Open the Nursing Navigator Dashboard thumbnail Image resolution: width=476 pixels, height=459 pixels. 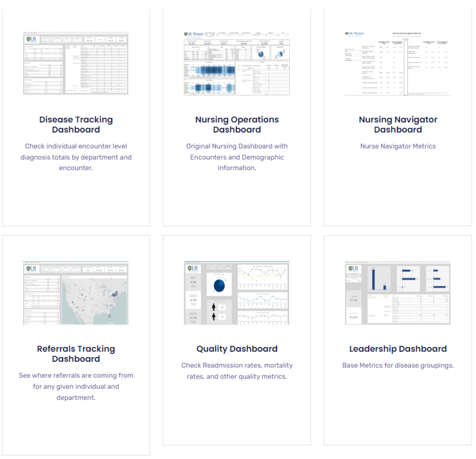[398, 64]
